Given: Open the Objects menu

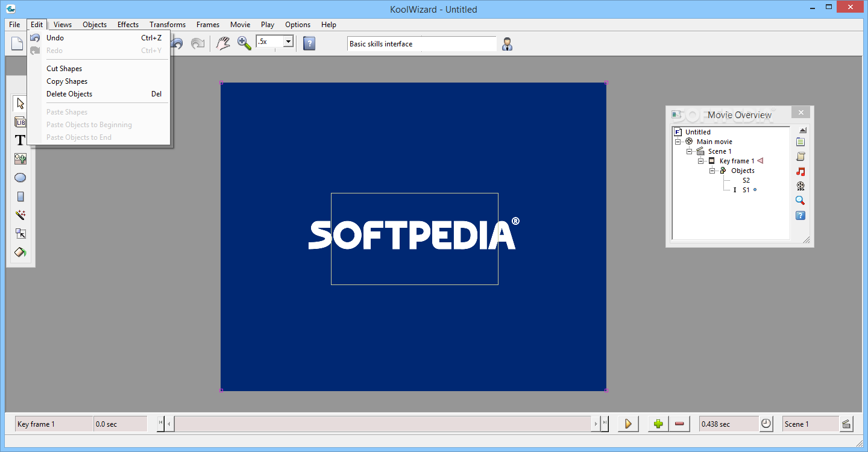Looking at the screenshot, I should coord(95,25).
